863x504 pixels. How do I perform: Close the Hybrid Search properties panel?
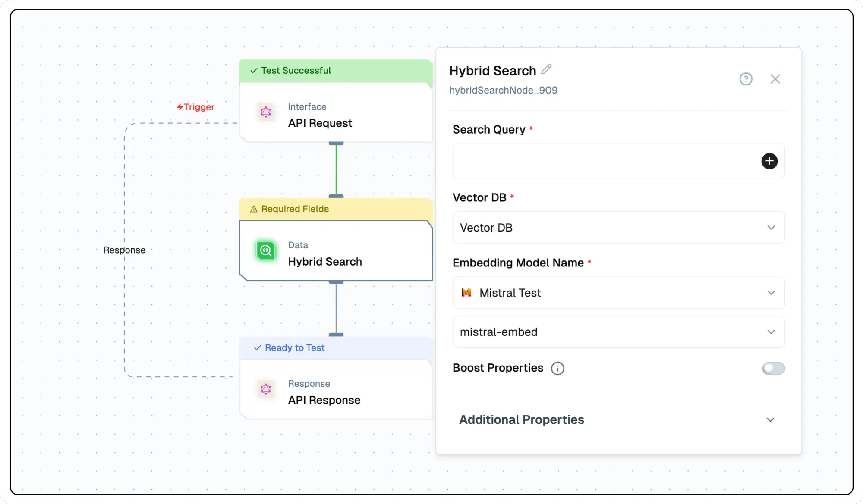click(x=775, y=79)
